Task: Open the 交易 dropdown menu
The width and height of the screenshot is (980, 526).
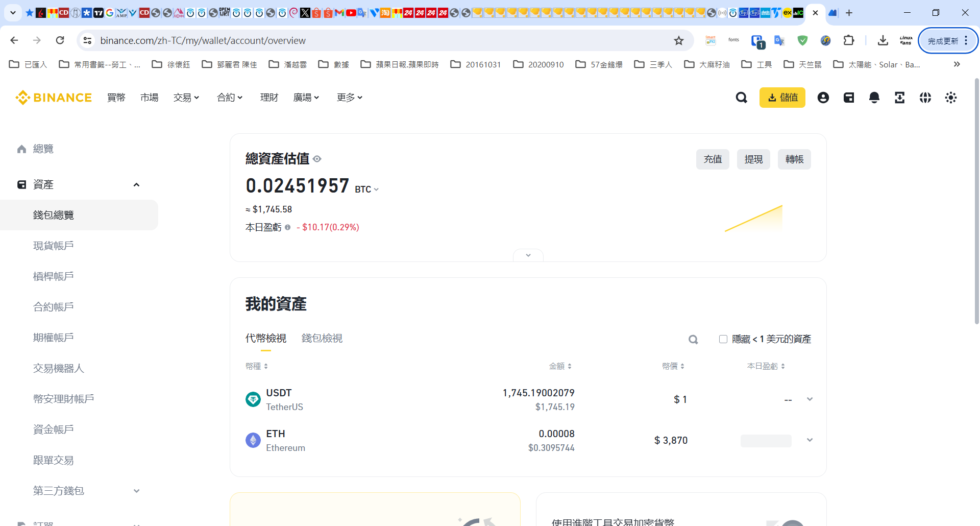Action: point(186,98)
